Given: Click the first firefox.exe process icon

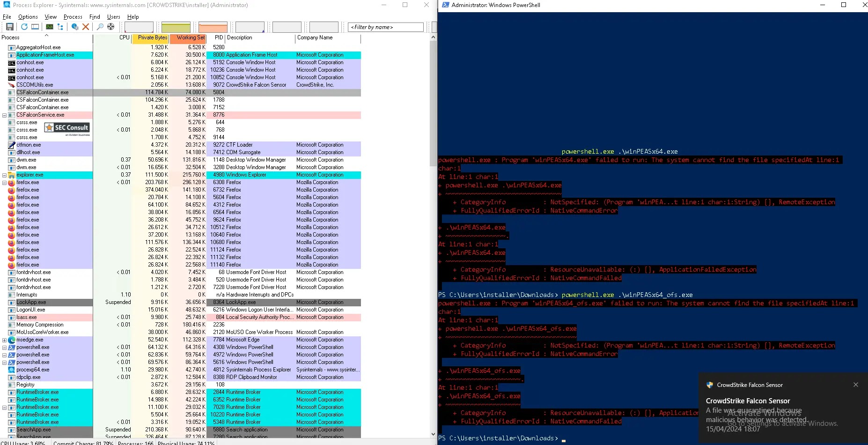Looking at the screenshot, I should pyautogui.click(x=12, y=182).
